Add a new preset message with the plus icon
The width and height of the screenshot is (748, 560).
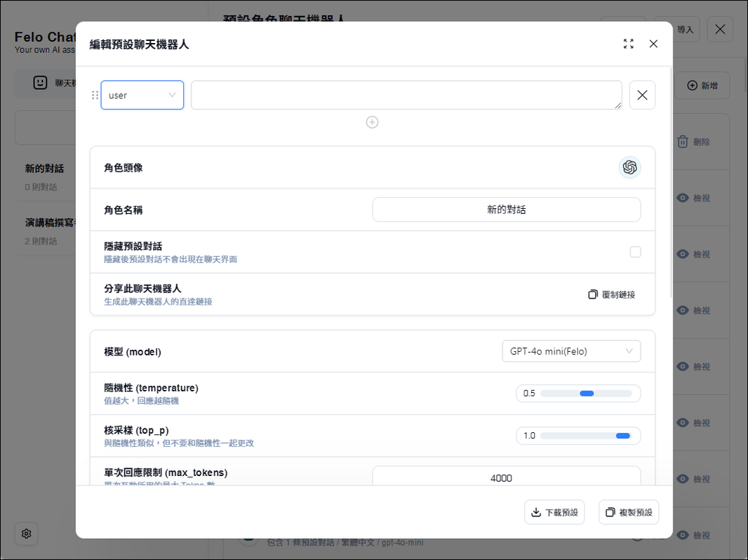pos(372,123)
